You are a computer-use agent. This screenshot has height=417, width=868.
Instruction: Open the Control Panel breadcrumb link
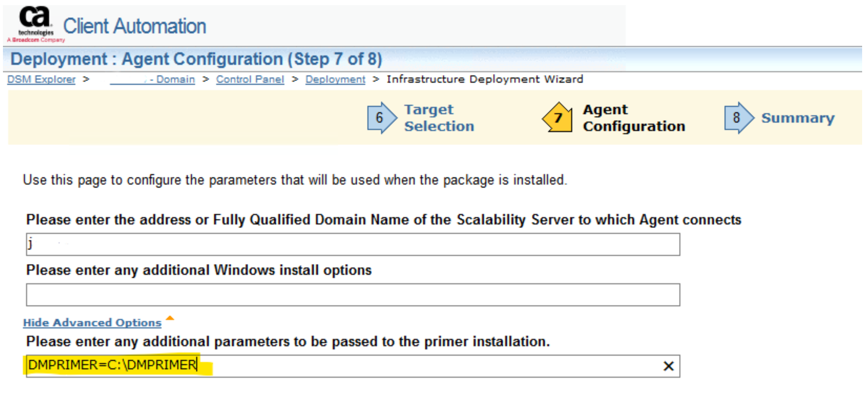(250, 79)
